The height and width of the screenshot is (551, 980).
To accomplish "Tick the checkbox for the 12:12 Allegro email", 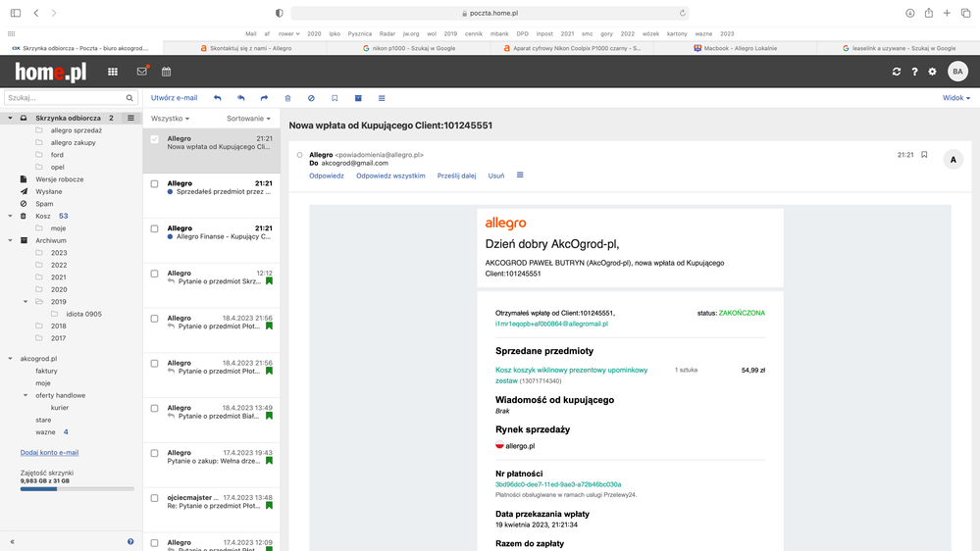I will pyautogui.click(x=154, y=274).
